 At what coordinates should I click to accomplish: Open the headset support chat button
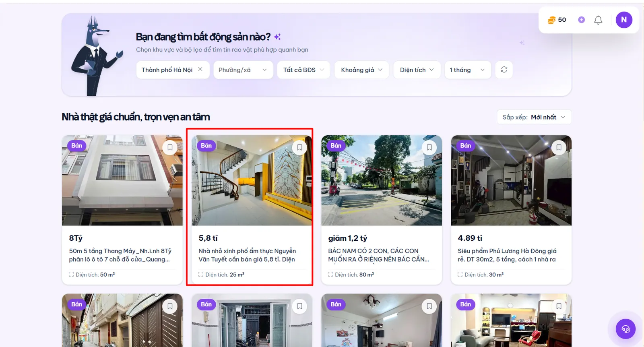pos(625,329)
